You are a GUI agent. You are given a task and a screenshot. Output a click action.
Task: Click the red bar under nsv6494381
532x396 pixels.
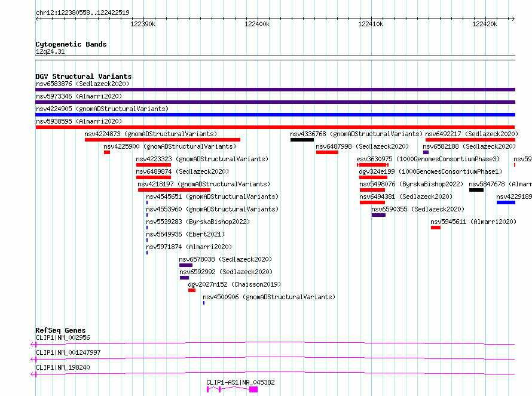[372, 202]
